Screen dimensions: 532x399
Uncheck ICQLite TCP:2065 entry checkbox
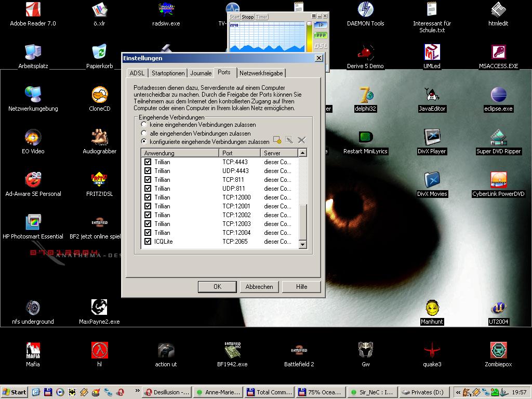coord(148,241)
